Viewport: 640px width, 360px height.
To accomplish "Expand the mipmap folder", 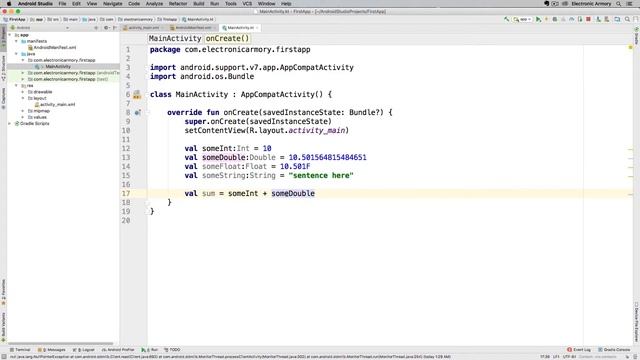I will click(x=23, y=111).
